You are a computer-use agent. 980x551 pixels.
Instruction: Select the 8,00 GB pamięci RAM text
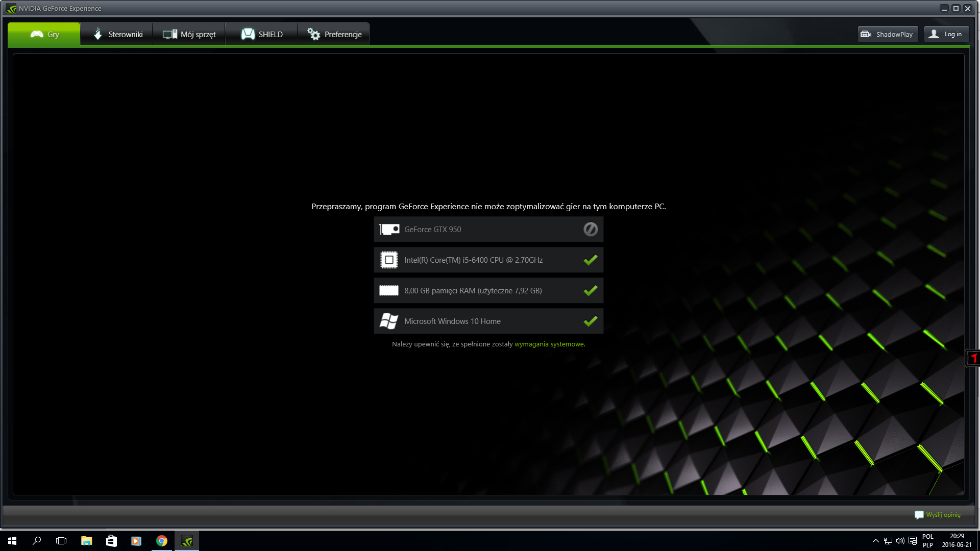(x=473, y=291)
